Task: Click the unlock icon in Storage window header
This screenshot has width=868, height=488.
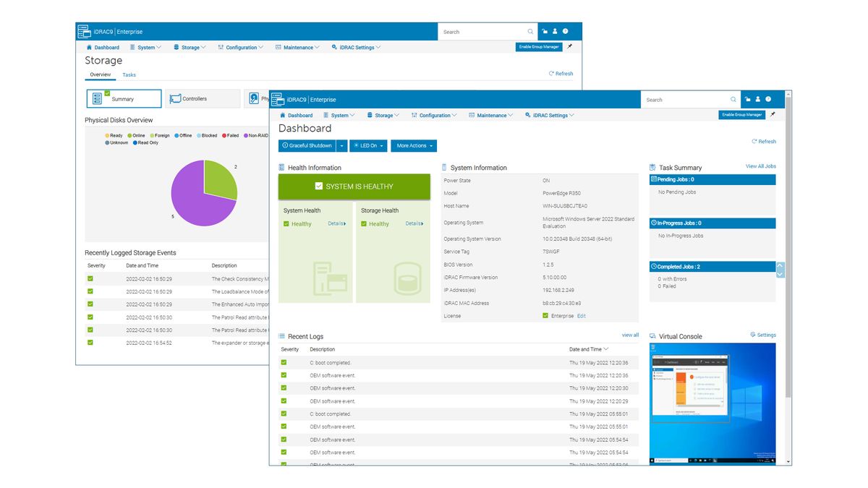Action: coord(545,32)
